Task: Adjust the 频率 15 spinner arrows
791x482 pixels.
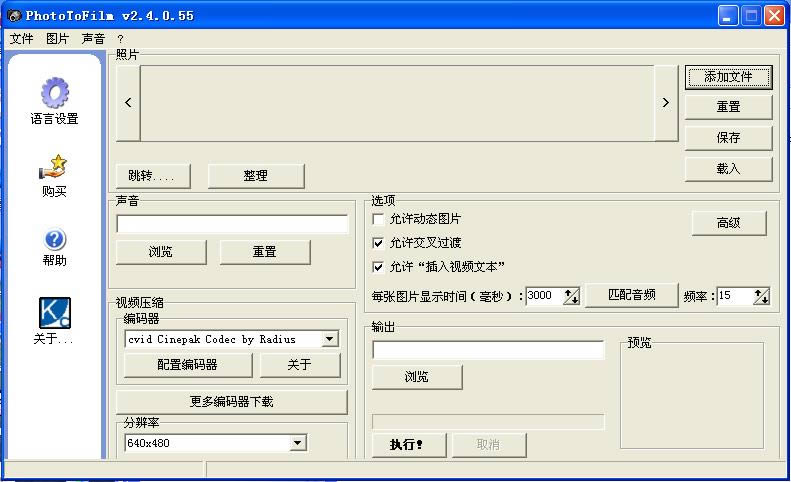Action: pos(762,296)
